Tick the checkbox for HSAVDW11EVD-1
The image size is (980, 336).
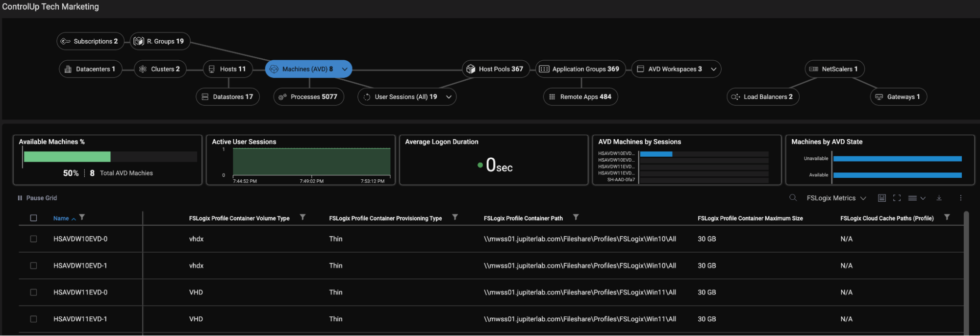33,319
